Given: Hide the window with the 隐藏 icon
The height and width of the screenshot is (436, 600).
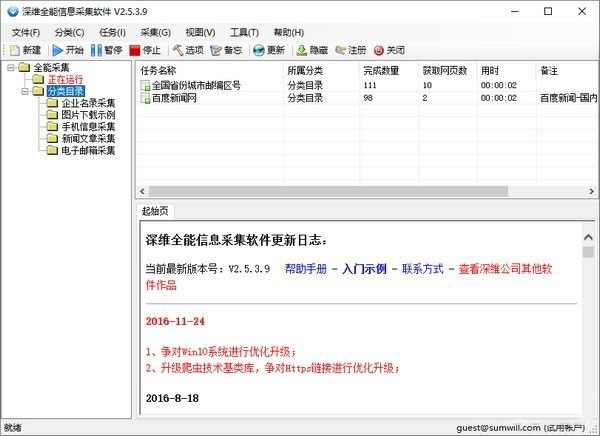Looking at the screenshot, I should click(302, 50).
